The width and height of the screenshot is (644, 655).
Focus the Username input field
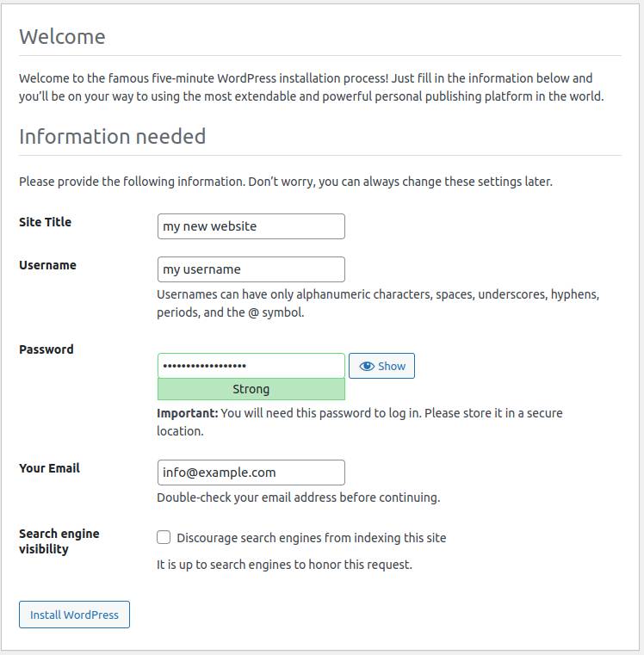click(x=251, y=269)
